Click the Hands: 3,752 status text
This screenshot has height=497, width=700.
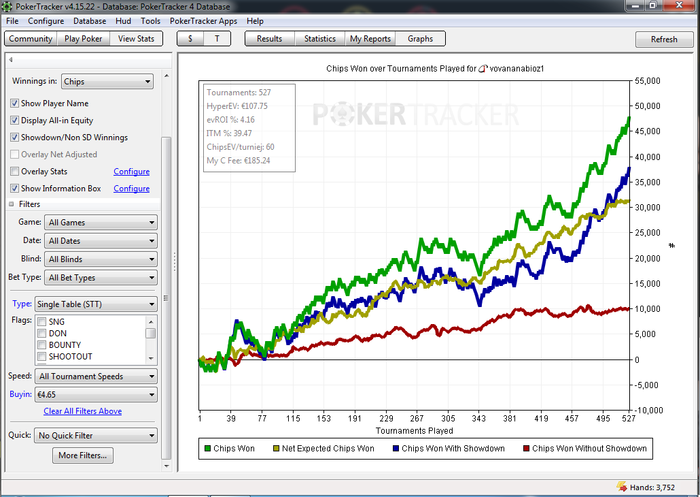[652, 487]
